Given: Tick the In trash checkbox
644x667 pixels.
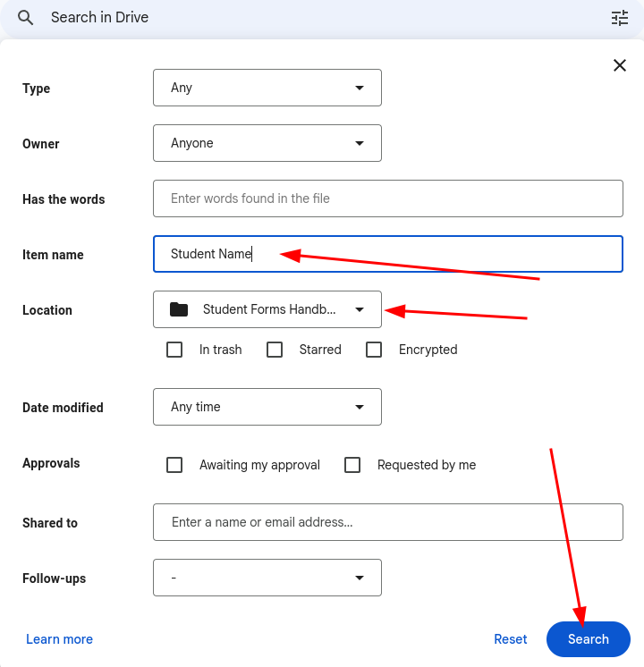Looking at the screenshot, I should pyautogui.click(x=174, y=350).
